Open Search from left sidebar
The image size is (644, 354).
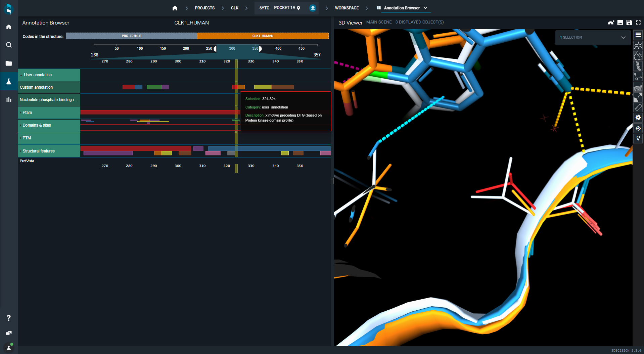[9, 45]
